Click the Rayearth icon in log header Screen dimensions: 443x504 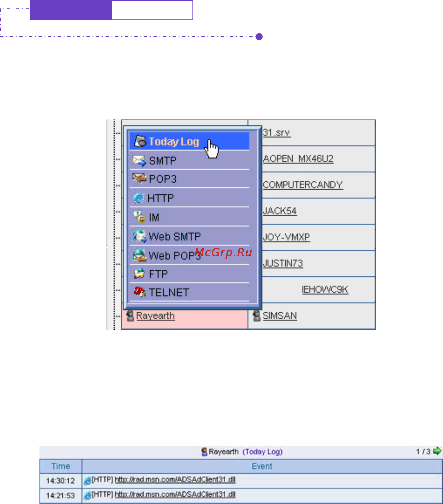(x=204, y=452)
